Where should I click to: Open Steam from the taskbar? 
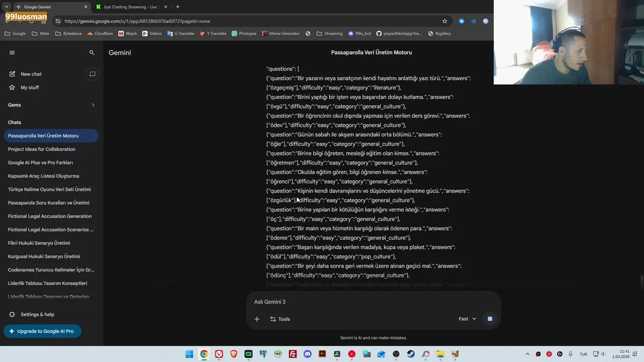411,354
